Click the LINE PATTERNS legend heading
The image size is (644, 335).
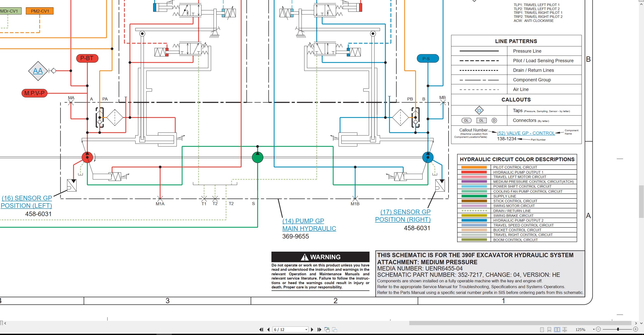pos(516,41)
